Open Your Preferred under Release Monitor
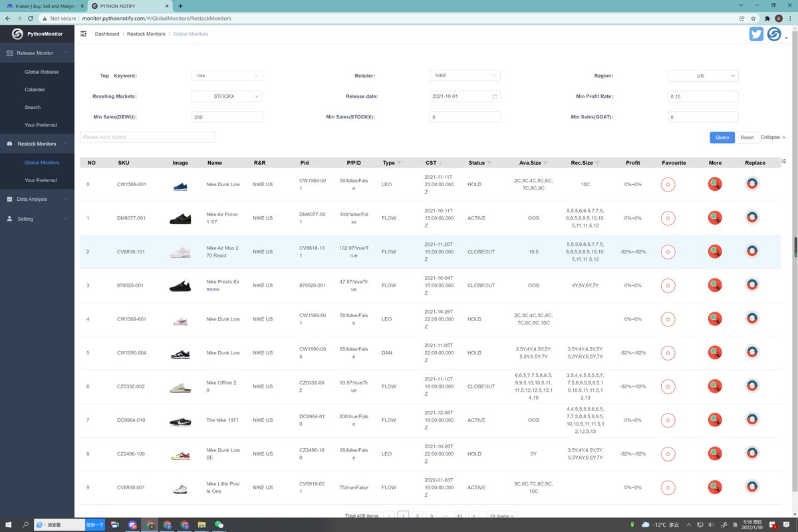 coord(41,125)
